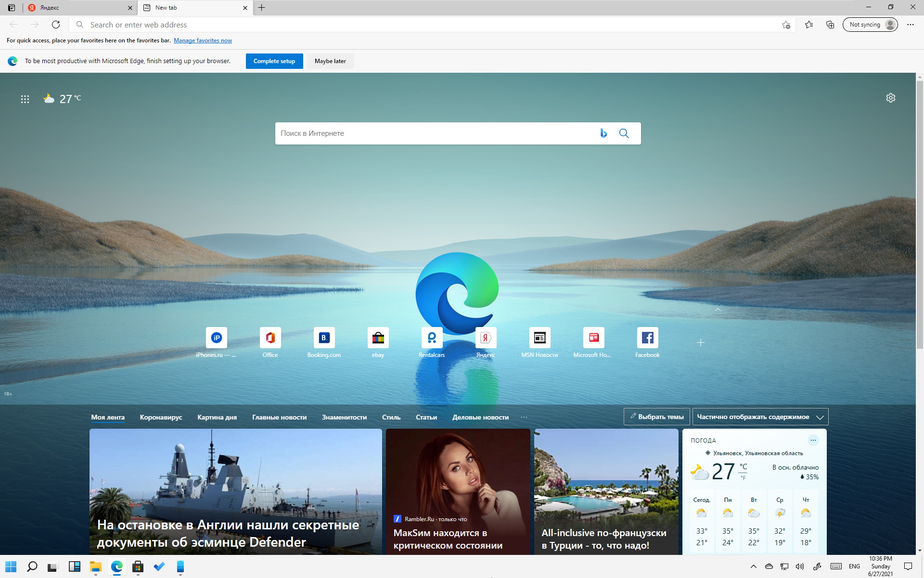
Task: Switch weather units to Fahrenheit
Action: click(744, 478)
